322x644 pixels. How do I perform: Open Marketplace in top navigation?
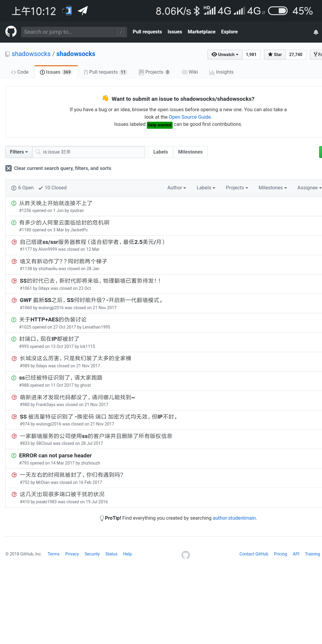click(202, 32)
